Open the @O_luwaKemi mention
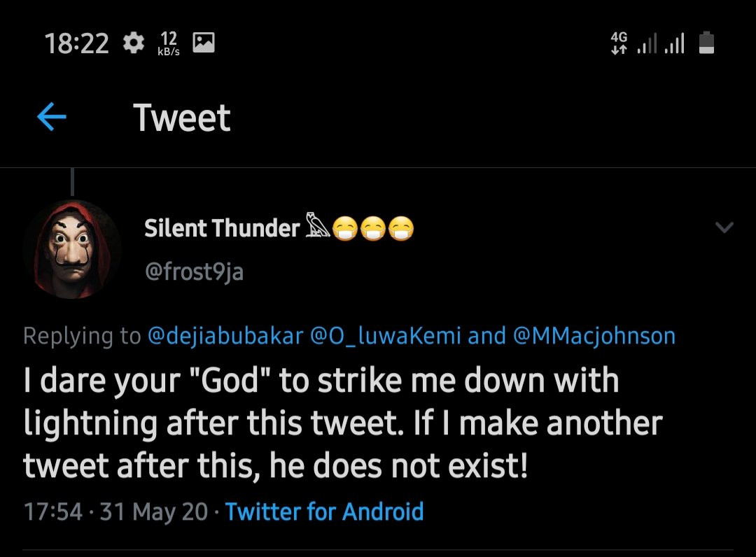 pyautogui.click(x=385, y=336)
